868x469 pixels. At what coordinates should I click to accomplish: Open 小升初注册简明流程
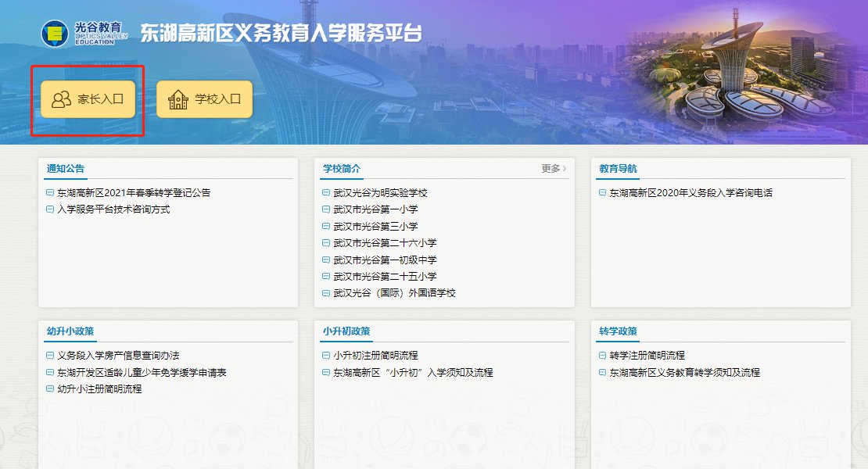[375, 355]
